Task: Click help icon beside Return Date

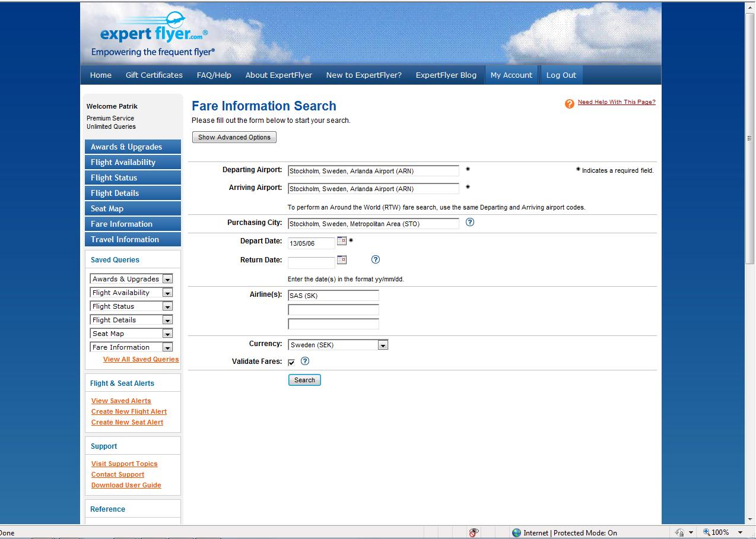Action: tap(375, 259)
